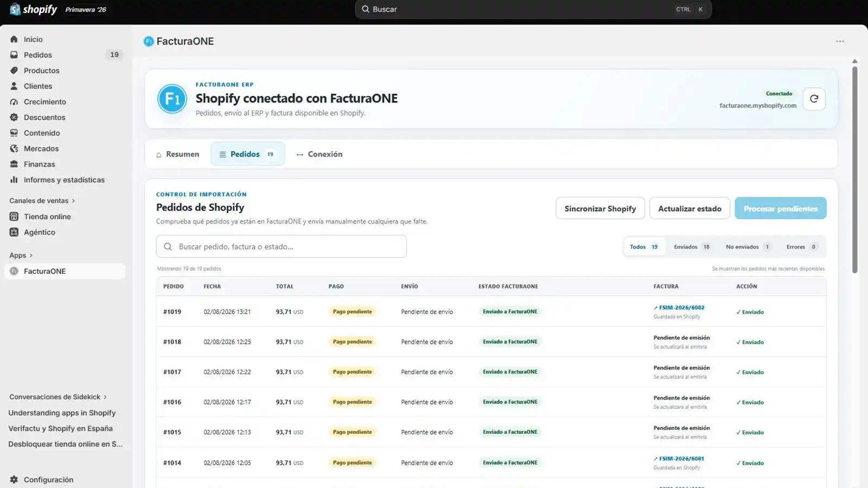Click Enviado a FacturaONE badge for order #1018
Screen dimensions: 868x488
(510, 342)
